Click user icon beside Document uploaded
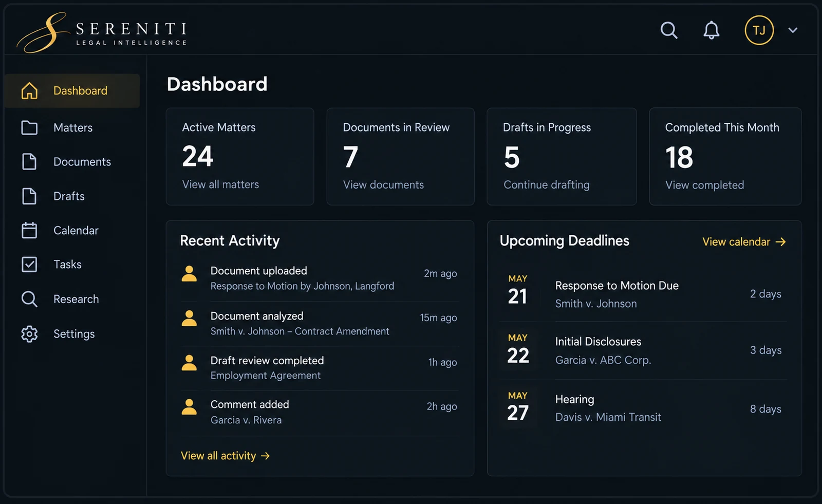The image size is (822, 504). (189, 274)
